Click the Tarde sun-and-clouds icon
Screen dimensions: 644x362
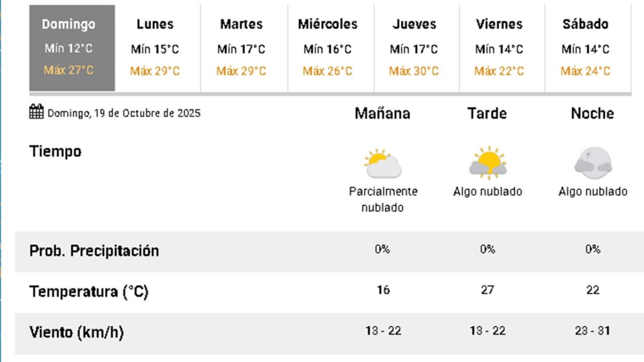(488, 163)
